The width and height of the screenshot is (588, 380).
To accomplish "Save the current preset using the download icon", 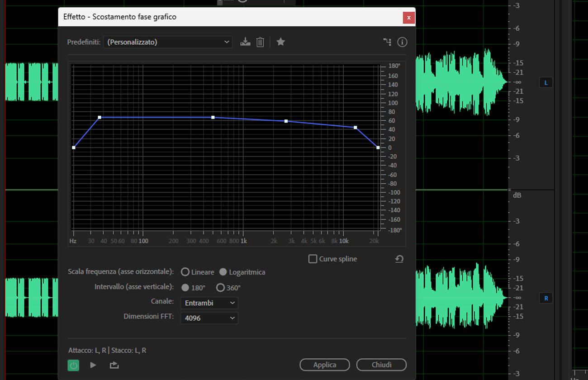I will [x=245, y=42].
